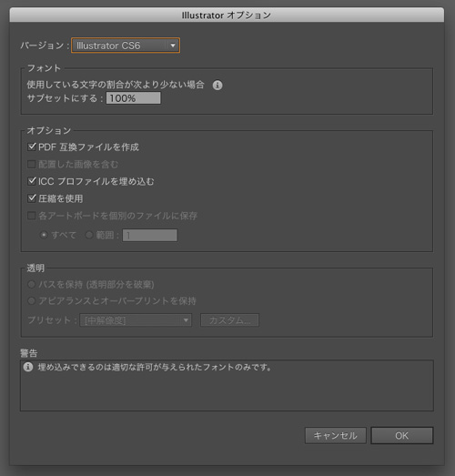Select the すべて radio button
Viewport: 455px width, 476px height.
[44, 235]
